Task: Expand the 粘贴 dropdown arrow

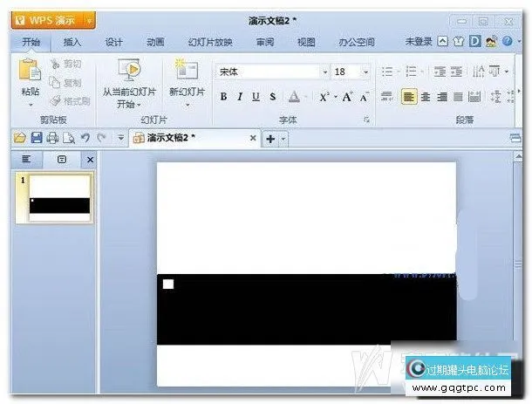Action: pos(31,105)
